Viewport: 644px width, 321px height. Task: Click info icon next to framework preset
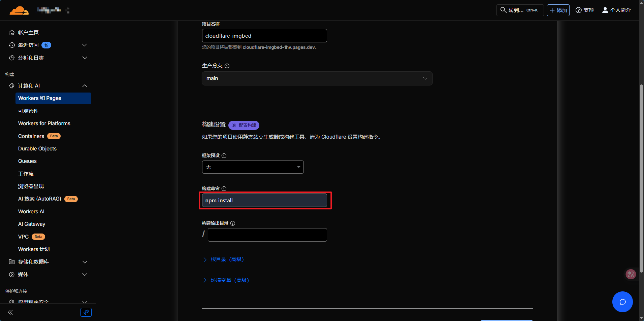pyautogui.click(x=224, y=156)
